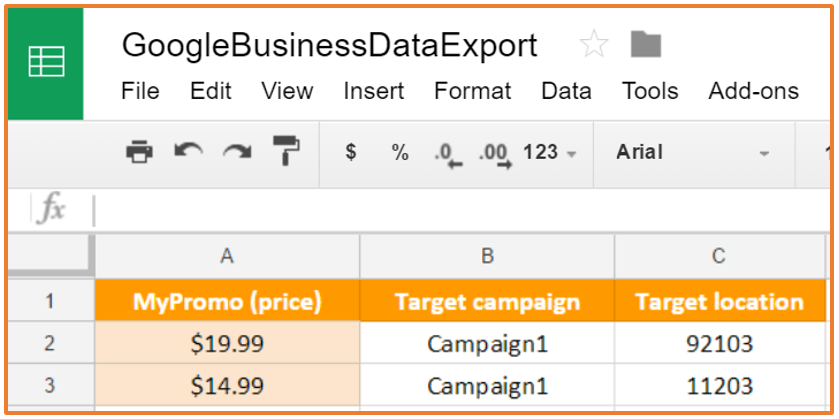Open the Data menu
Screen dimensions: 839x419
pyautogui.click(x=566, y=91)
